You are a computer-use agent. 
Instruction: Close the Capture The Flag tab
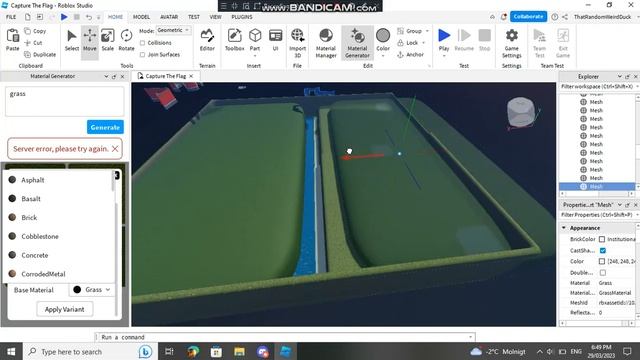[x=191, y=76]
